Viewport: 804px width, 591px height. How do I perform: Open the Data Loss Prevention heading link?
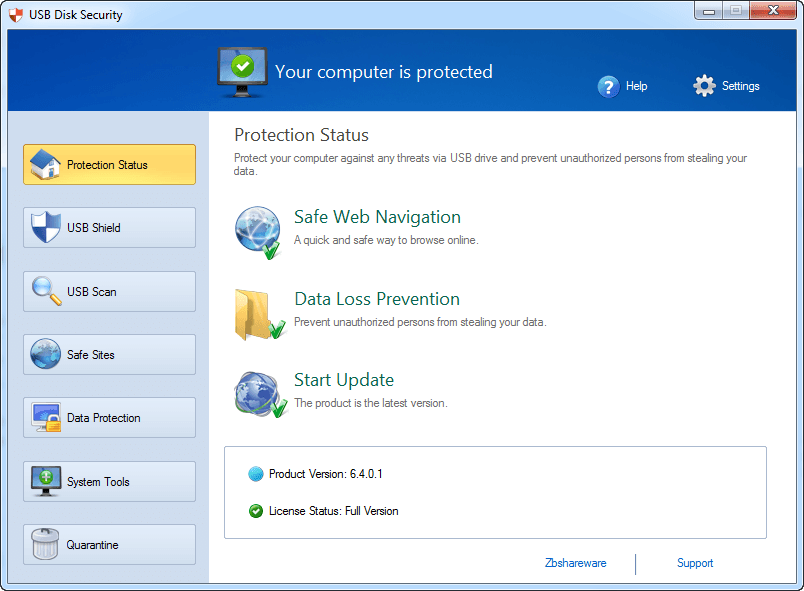pos(377,299)
